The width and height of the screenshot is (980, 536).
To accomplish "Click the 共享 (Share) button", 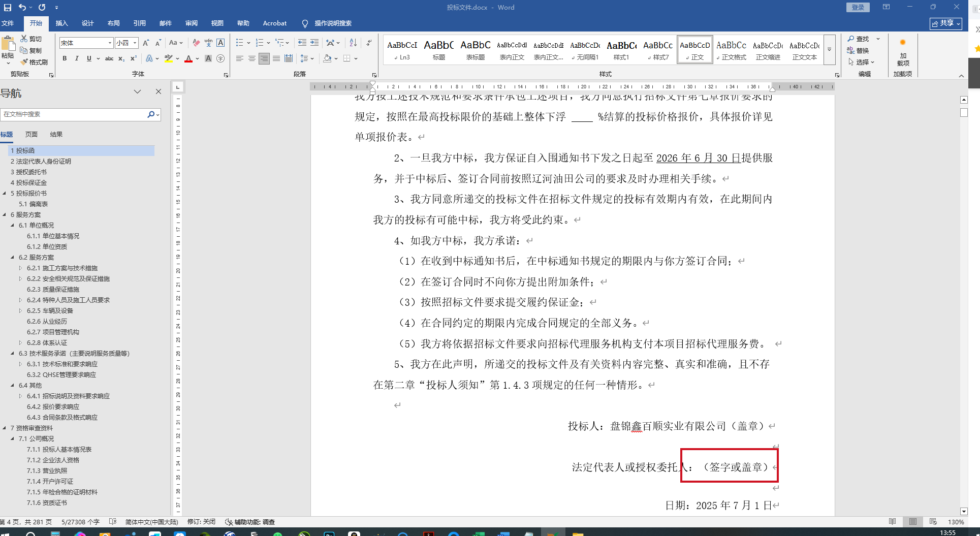I will pyautogui.click(x=946, y=23).
